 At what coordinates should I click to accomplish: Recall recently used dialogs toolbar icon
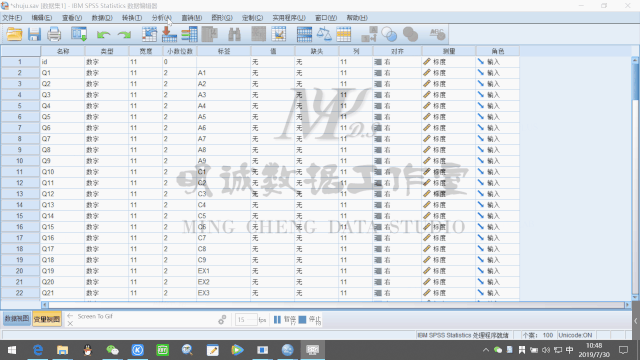pos(79,34)
